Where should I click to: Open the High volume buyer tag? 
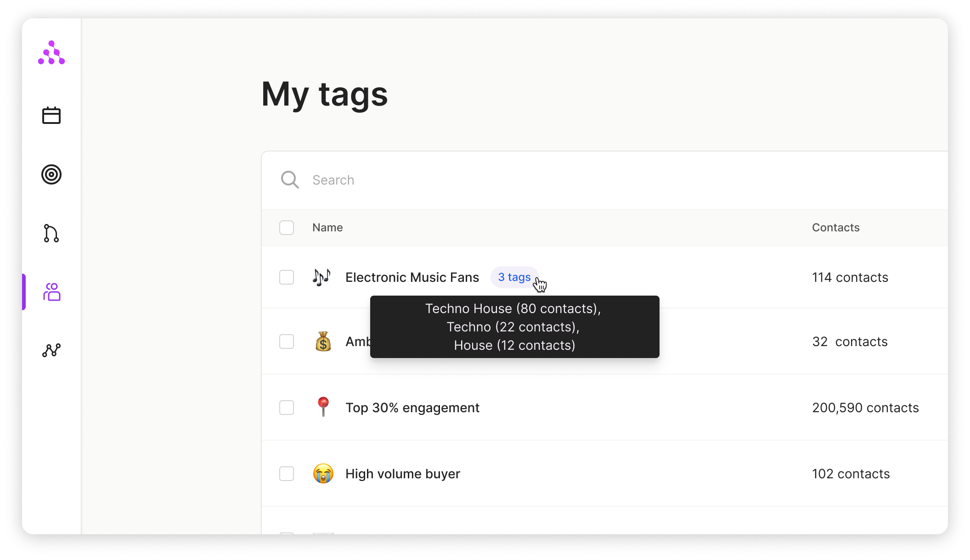coord(403,474)
